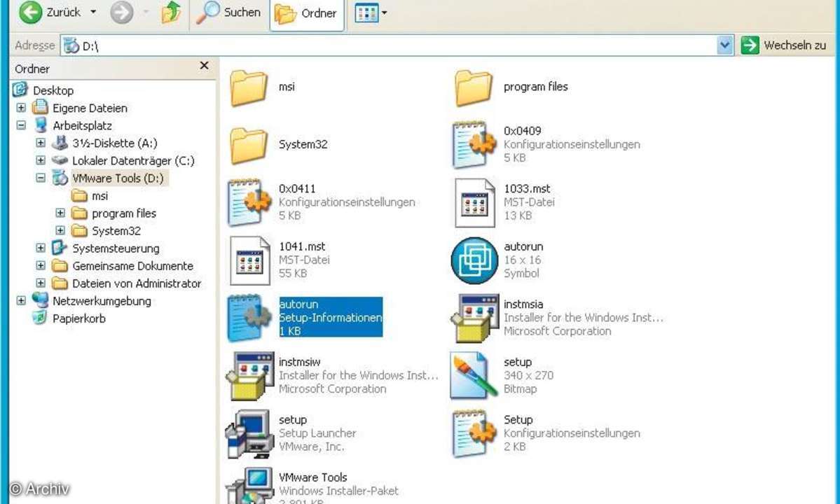Select the msi folder icon in file list
The width and height of the screenshot is (840, 504).
(249, 87)
